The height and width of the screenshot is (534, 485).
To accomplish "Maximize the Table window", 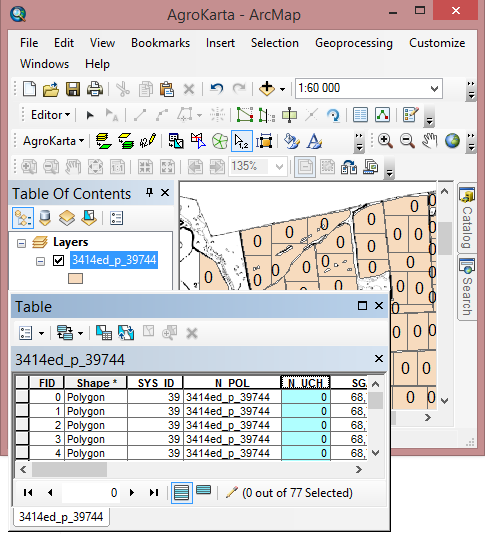I will click(x=362, y=305).
